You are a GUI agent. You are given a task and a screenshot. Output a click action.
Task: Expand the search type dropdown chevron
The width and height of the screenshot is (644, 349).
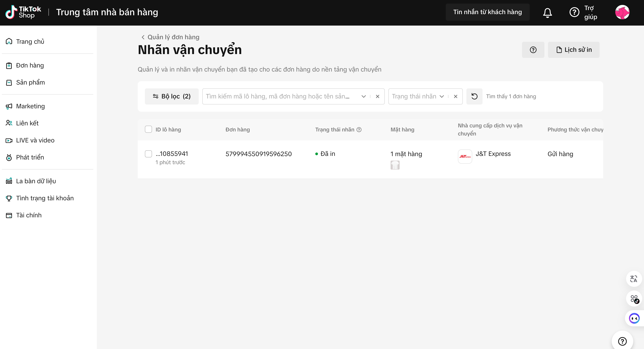click(x=364, y=96)
